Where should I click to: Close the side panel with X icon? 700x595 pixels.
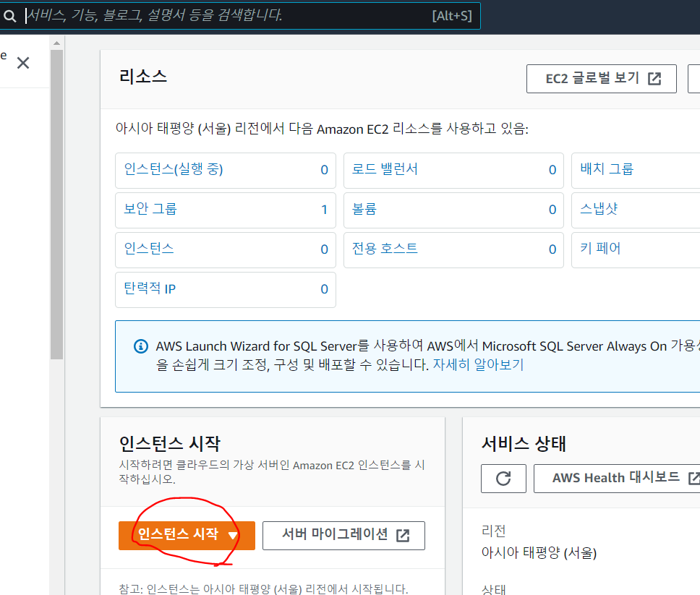pyautogui.click(x=23, y=63)
